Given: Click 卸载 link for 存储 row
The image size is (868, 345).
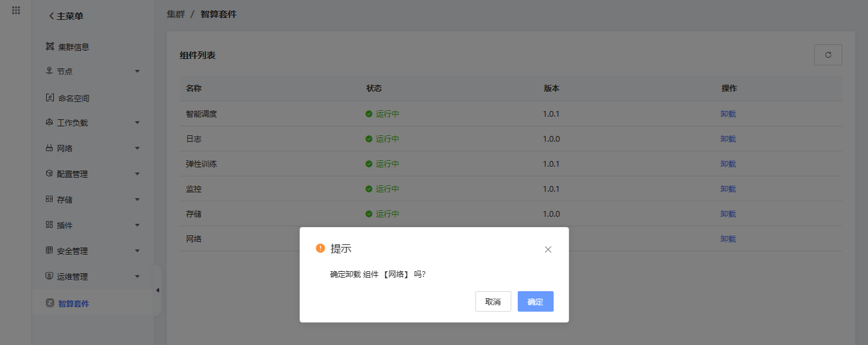Looking at the screenshot, I should (x=728, y=214).
